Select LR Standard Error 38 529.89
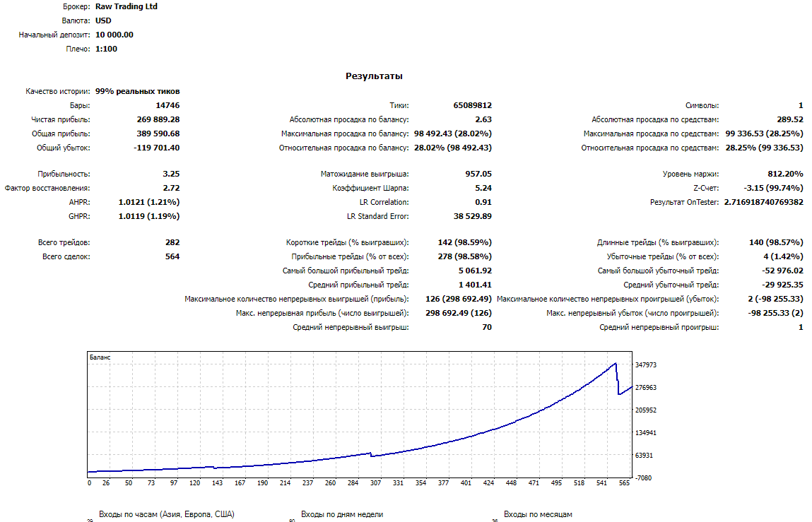 473,216
